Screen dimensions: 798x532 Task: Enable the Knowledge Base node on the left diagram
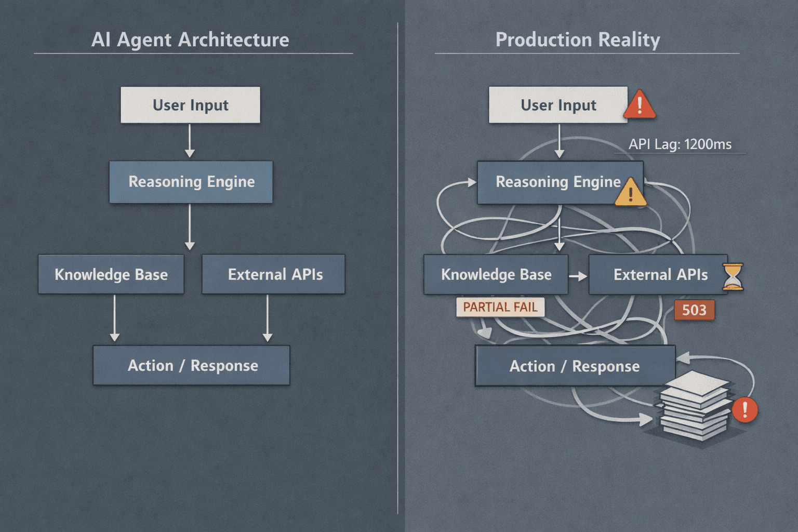[111, 274]
